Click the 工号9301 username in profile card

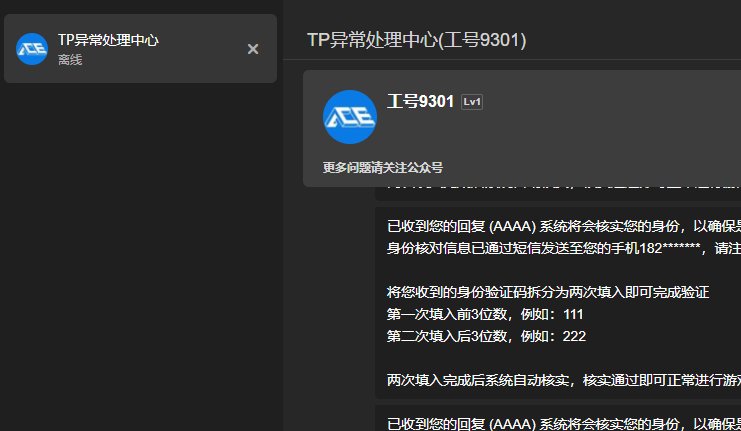420,101
